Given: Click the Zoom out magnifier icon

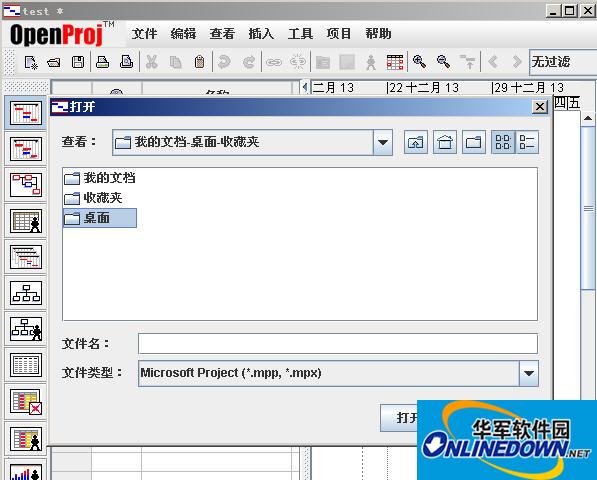Looking at the screenshot, I should coord(444,62).
